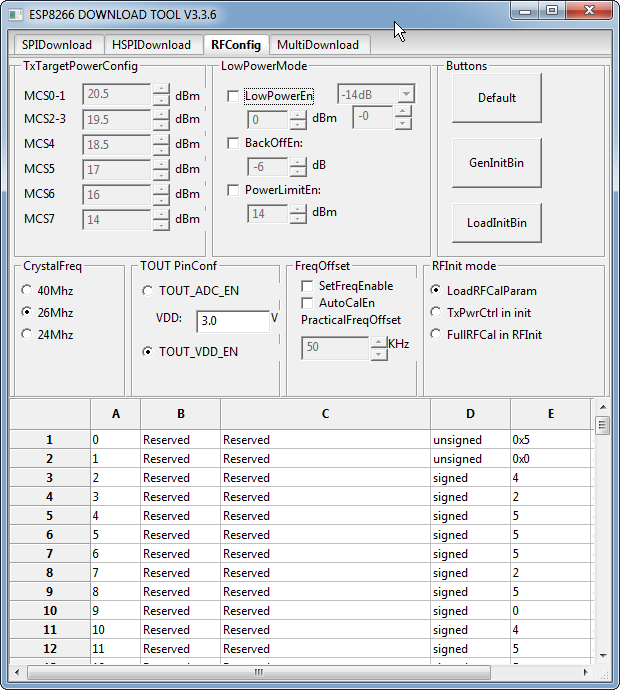Increase the -0 spinner in LowPowerMode
Screen dimensions: 620x690
403,110
